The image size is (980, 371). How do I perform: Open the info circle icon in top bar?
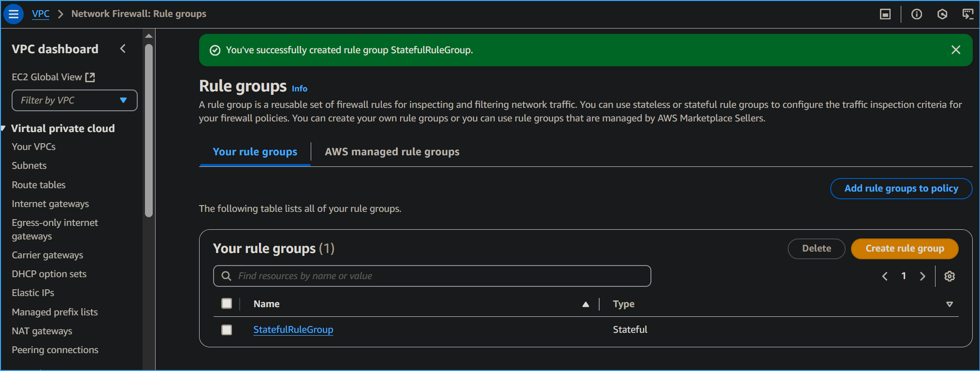click(x=917, y=14)
